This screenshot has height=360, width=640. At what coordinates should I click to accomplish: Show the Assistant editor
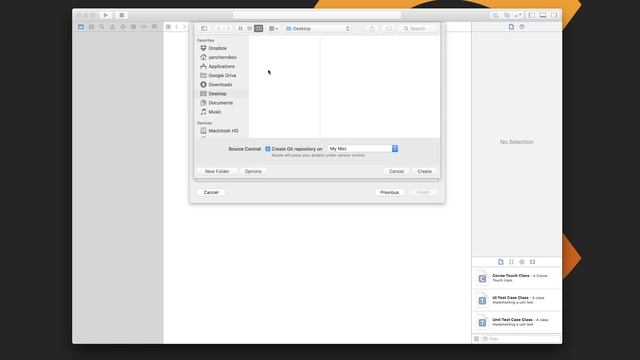(x=507, y=15)
